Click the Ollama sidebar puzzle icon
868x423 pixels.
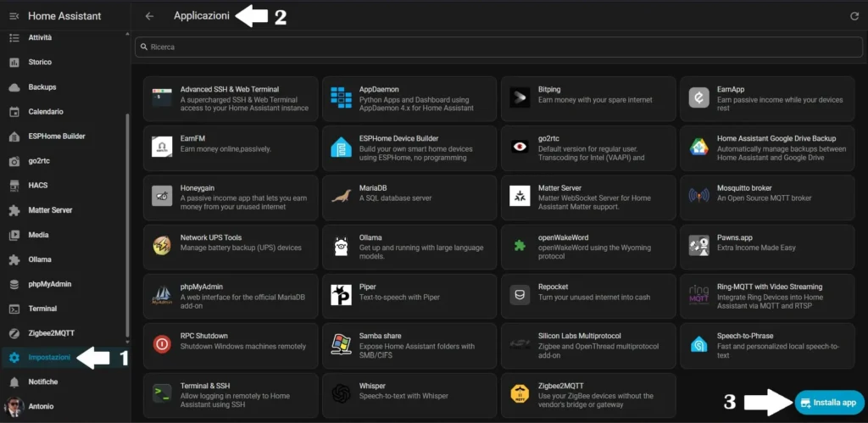pos(15,259)
